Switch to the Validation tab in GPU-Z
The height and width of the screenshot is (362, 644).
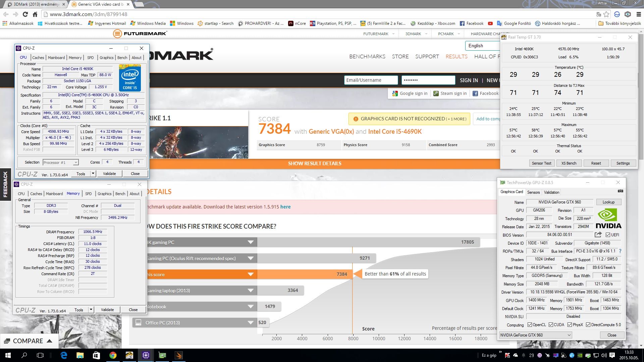click(x=551, y=192)
